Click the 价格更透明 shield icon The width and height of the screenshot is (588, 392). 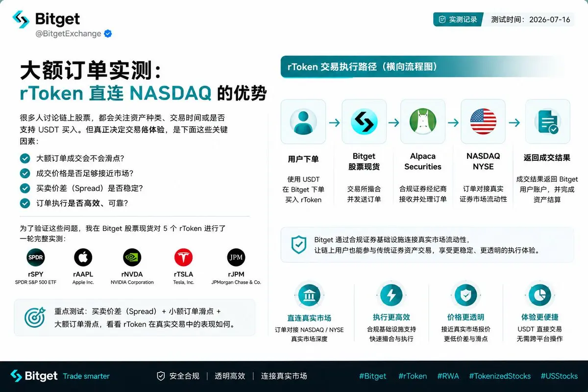[x=465, y=295]
